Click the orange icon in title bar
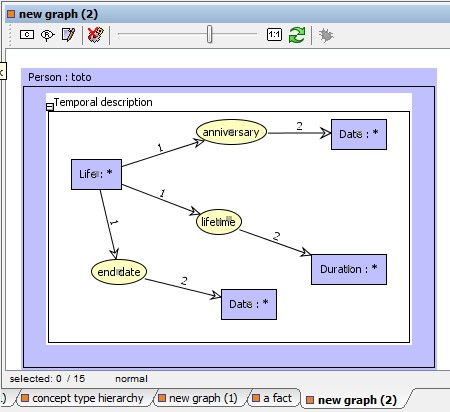 click(x=11, y=14)
